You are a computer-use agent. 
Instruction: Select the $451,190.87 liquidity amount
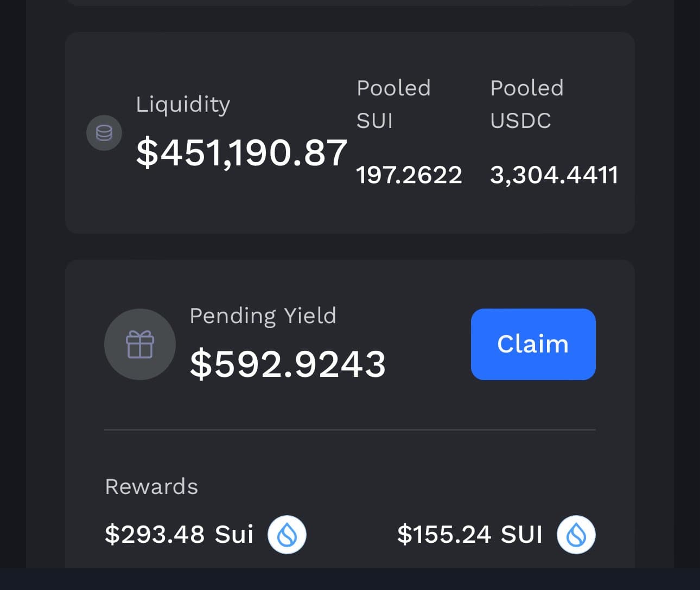click(241, 153)
